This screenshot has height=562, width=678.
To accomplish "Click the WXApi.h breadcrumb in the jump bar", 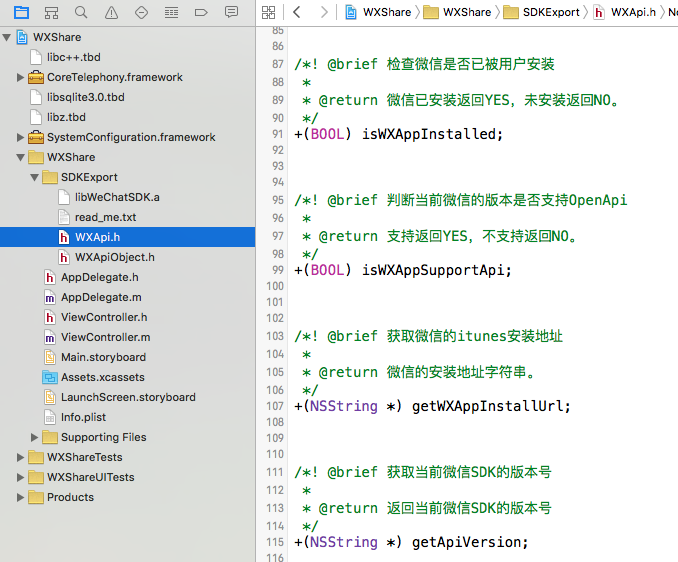I will pos(630,12).
